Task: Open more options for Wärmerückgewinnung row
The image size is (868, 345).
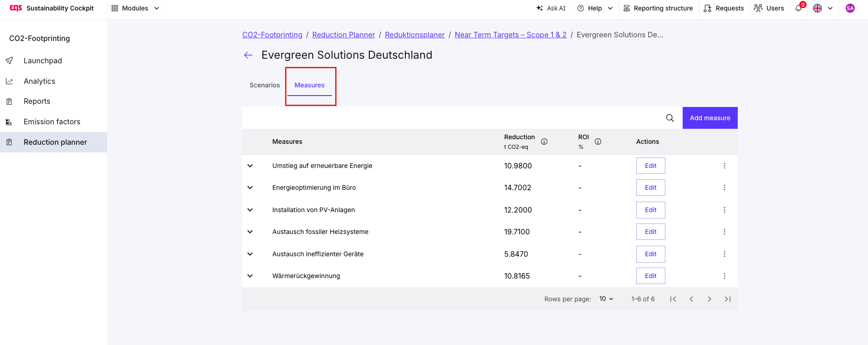Action: point(725,276)
